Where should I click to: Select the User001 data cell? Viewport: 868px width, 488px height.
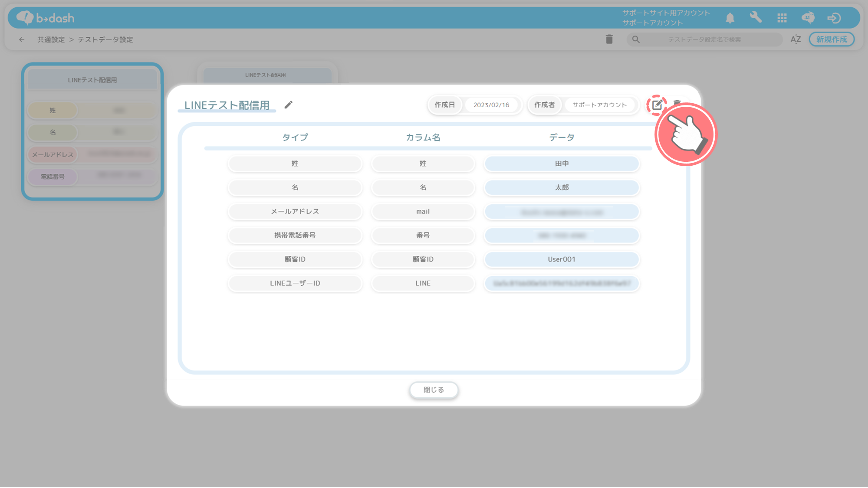pos(562,259)
